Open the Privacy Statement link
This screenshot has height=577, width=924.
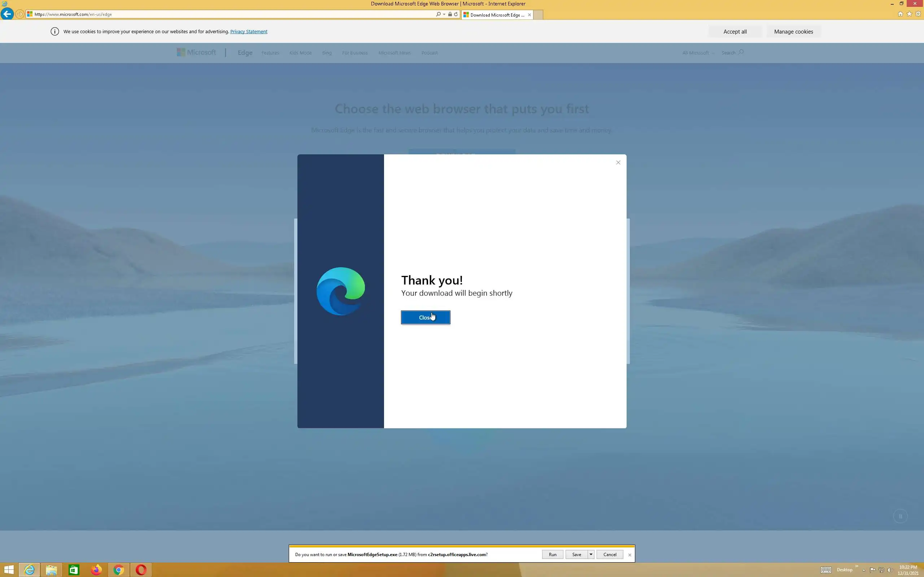point(249,32)
